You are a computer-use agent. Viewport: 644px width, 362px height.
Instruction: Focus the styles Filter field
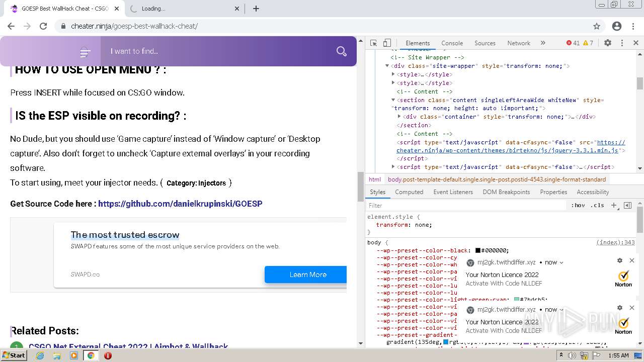pyautogui.click(x=466, y=205)
